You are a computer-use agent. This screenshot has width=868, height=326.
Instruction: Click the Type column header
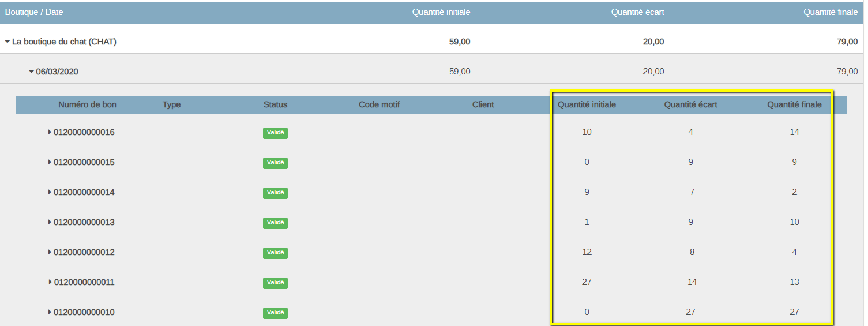pyautogui.click(x=171, y=105)
